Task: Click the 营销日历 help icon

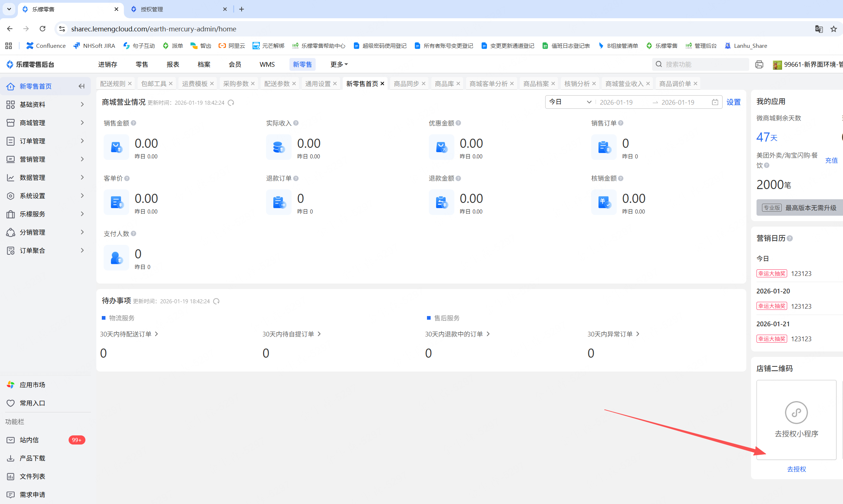Action: pos(790,239)
